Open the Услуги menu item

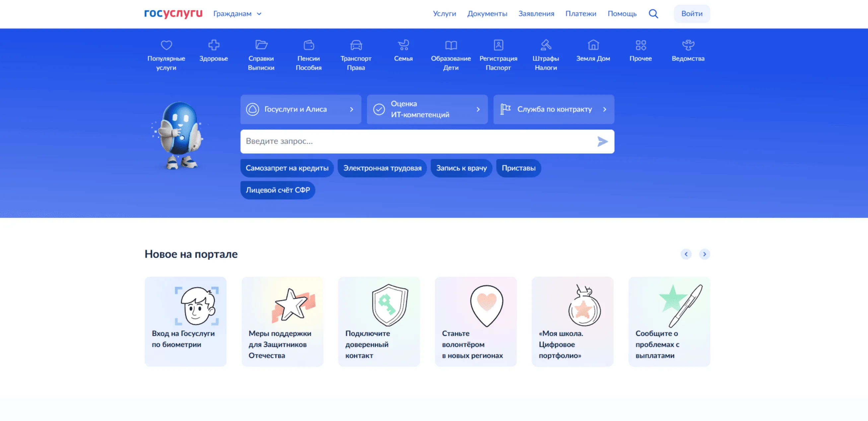click(444, 14)
